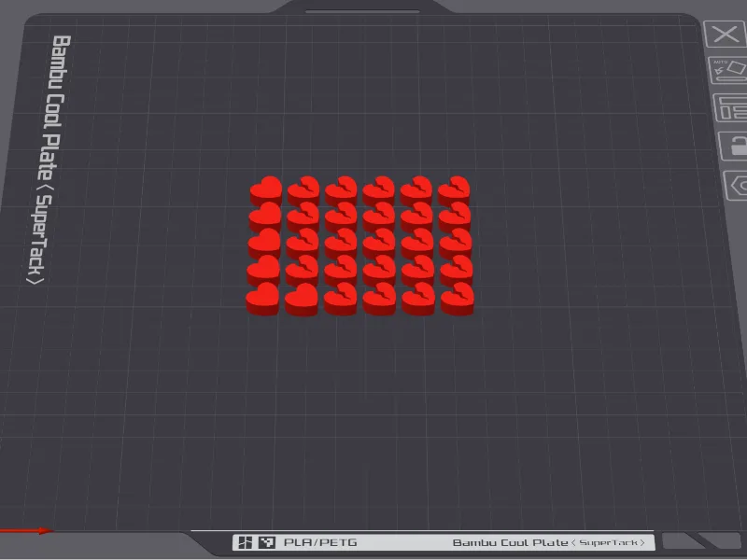Select the bottom-left solid heart model
The height and width of the screenshot is (560, 747).
(x=262, y=299)
